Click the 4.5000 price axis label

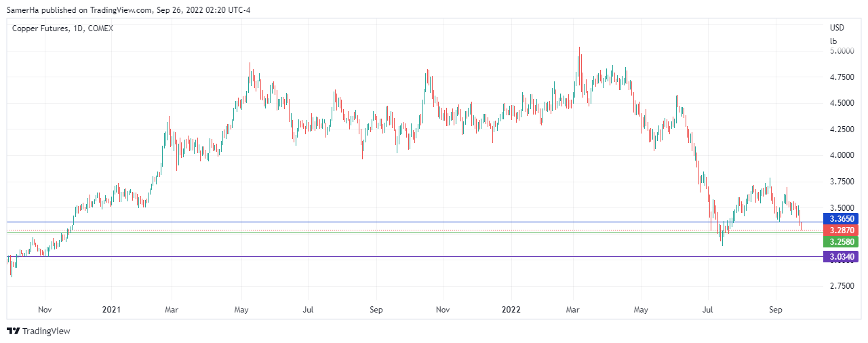click(x=842, y=103)
